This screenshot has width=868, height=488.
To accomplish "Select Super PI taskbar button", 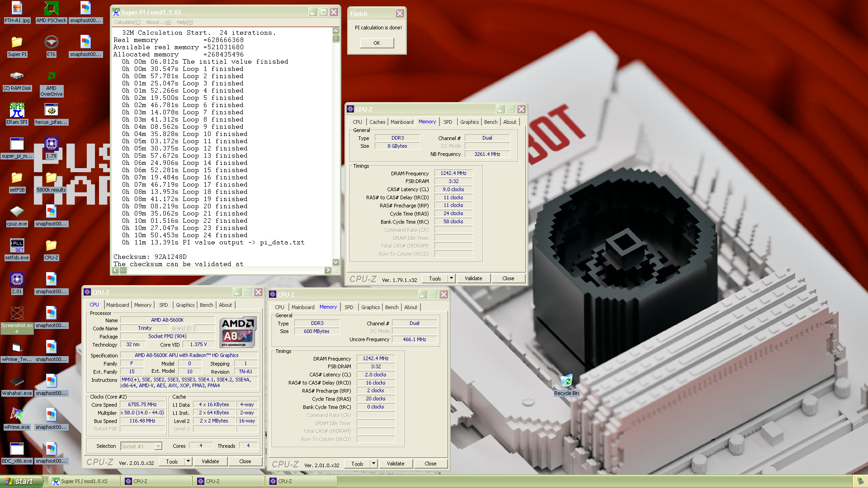I will click(x=84, y=481).
